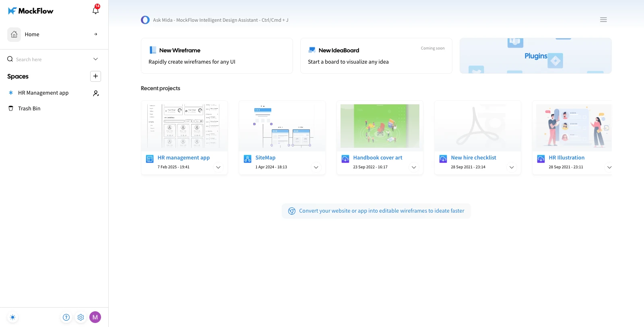The height and width of the screenshot is (327, 644).
Task: Open the hamburger menu at top right
Action: pos(603,20)
